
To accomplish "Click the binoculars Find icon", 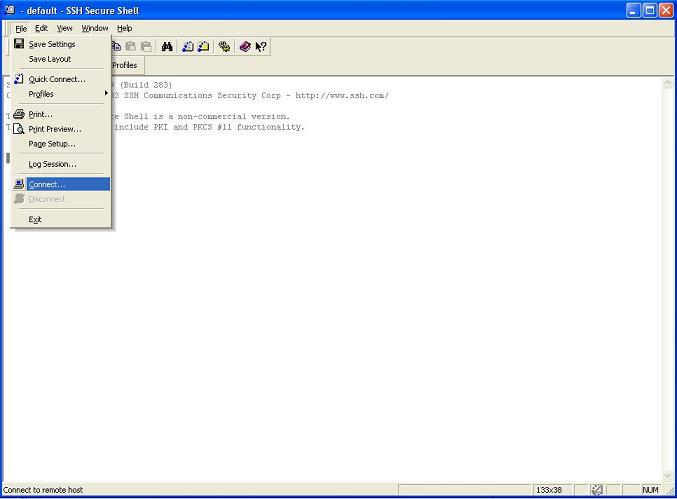I will pyautogui.click(x=167, y=47).
